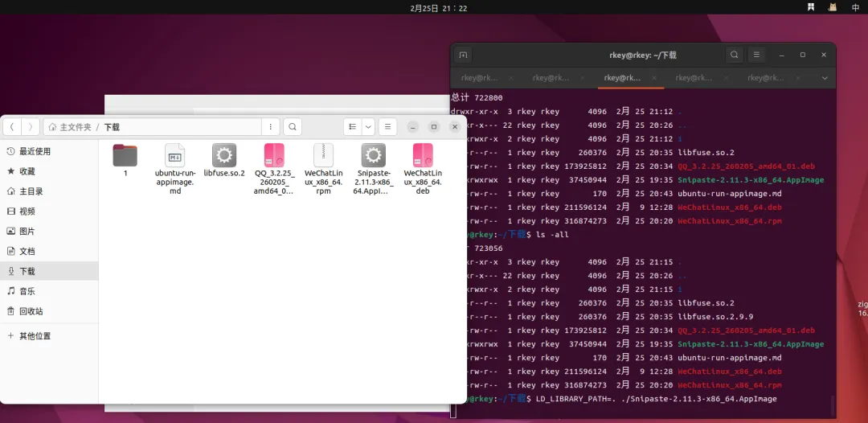Click the bookmark-shaped tray icon

[810, 7]
